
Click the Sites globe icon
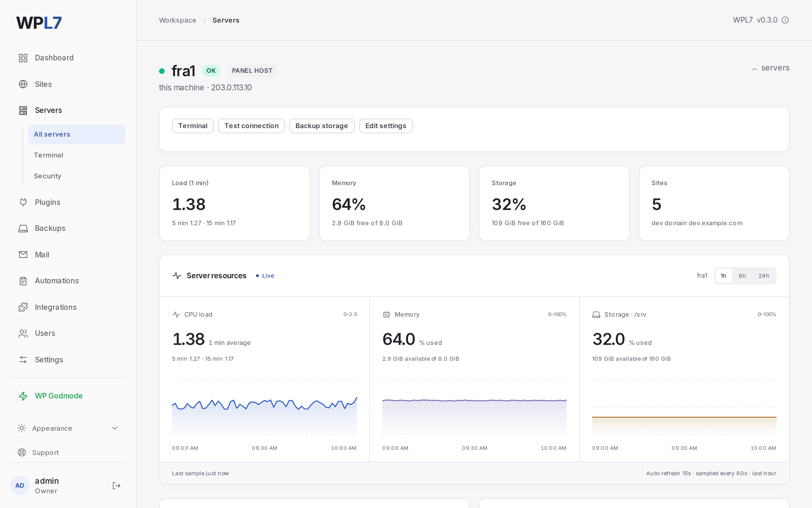(23, 84)
